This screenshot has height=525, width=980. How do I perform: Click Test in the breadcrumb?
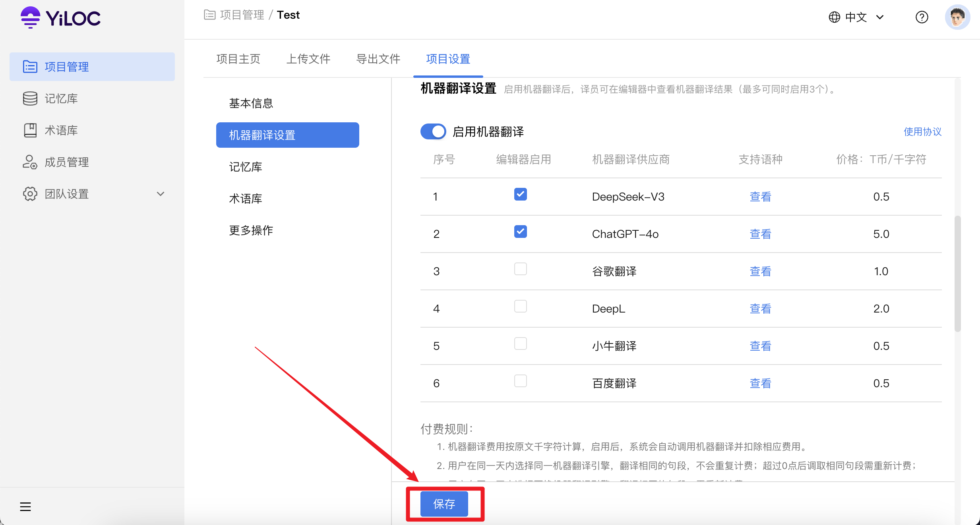coord(288,15)
